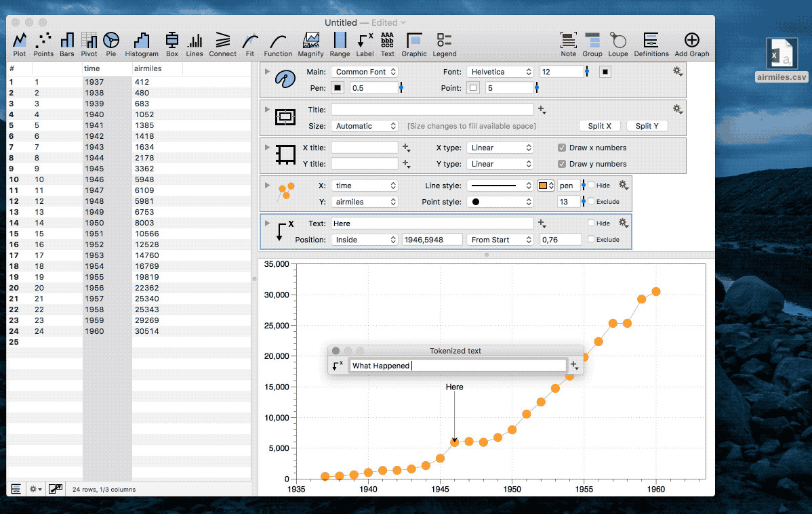Open the Y type Linear dropdown
Viewport: 812px width, 514px height.
(x=500, y=164)
